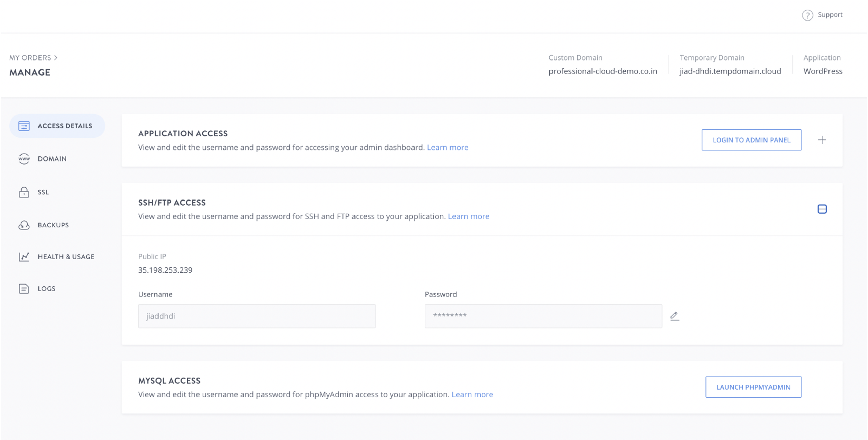Screen dimensions: 868x440
Task: Open Learn more link for MySQL Access
Action: (x=472, y=394)
